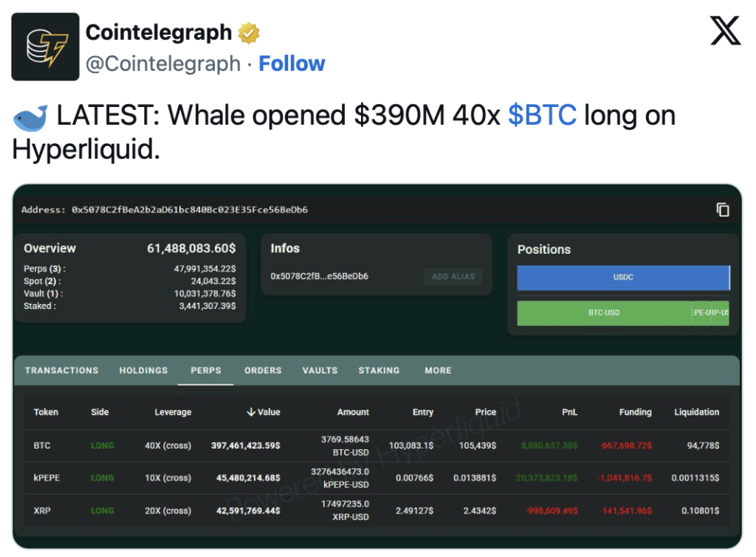Select the ORDERS tab
The image size is (756, 557).
pos(263,370)
